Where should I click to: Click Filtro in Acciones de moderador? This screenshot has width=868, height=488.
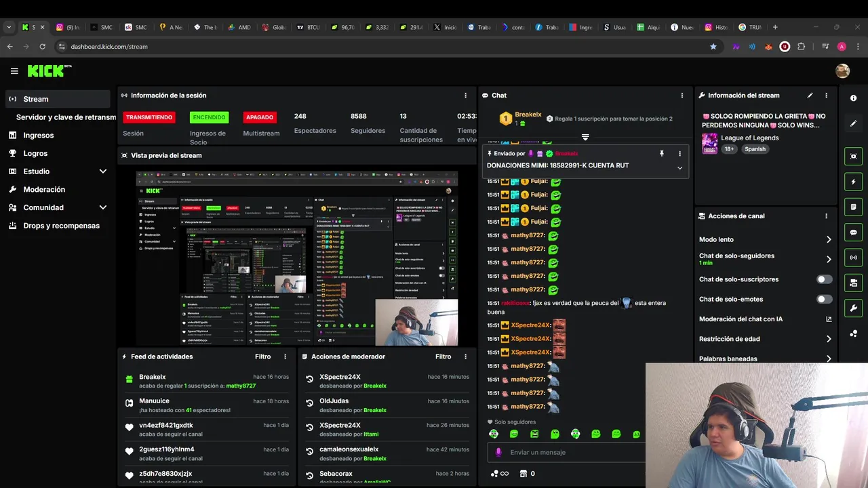pyautogui.click(x=443, y=357)
